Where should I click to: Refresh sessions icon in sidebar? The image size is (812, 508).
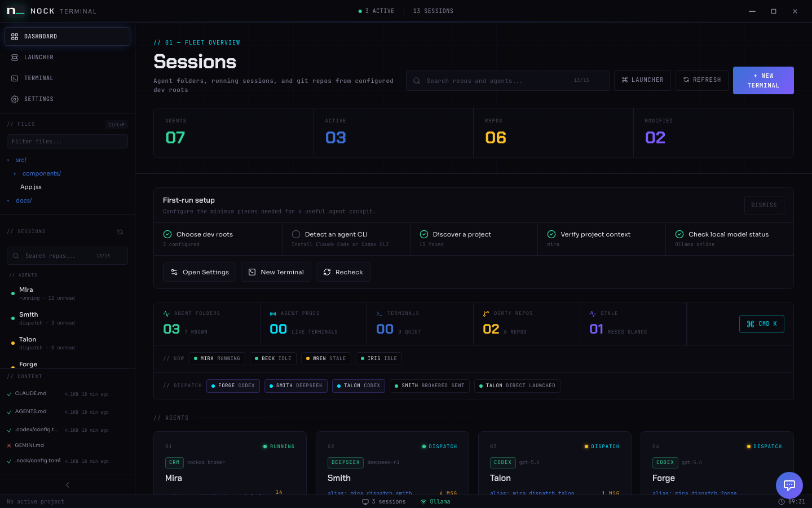[120, 232]
